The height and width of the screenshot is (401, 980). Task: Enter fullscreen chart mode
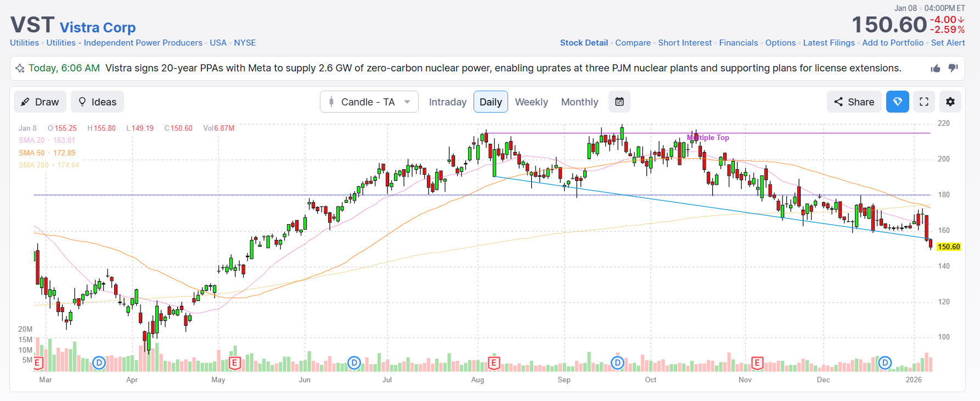924,102
